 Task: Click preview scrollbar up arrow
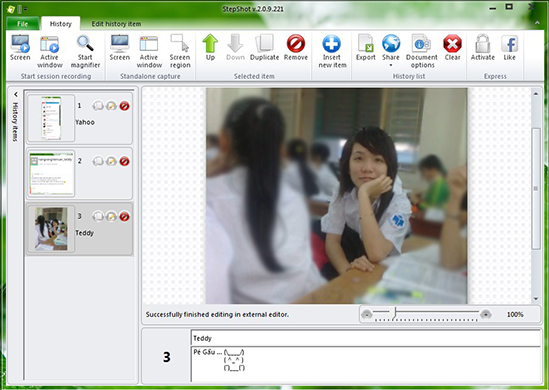click(x=535, y=94)
